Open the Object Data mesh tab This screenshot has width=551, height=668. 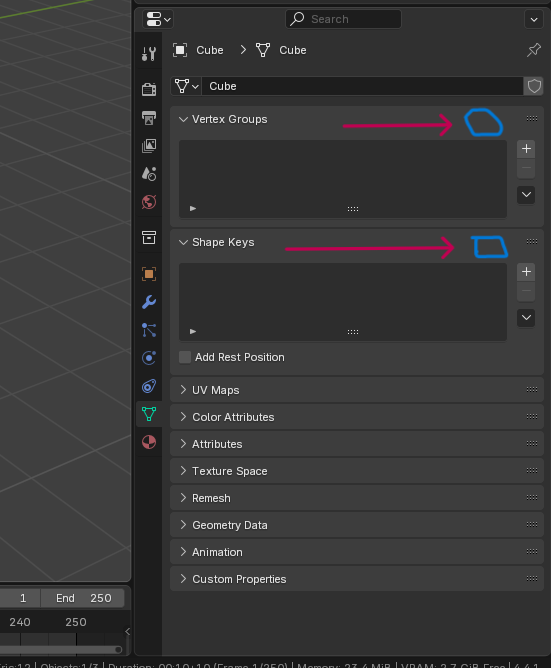(x=149, y=414)
